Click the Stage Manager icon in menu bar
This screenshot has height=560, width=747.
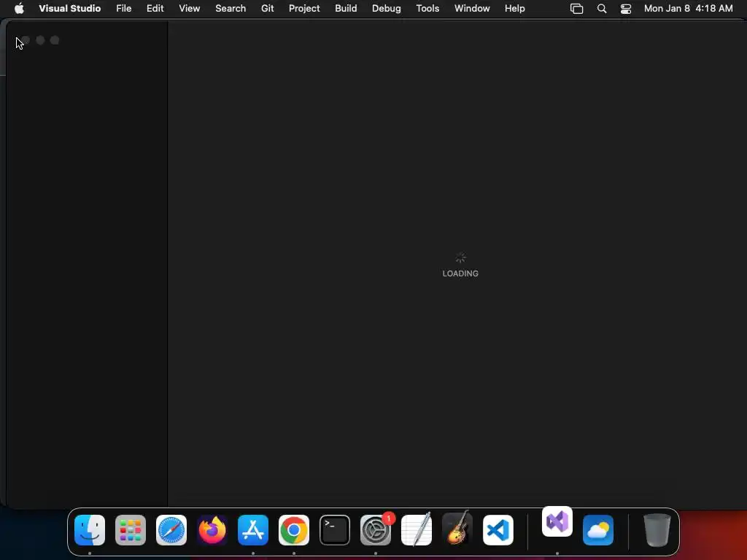pos(576,9)
